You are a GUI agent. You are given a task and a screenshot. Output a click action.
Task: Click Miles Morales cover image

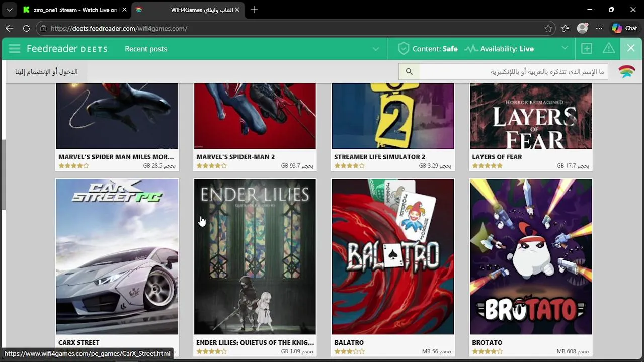point(117,116)
